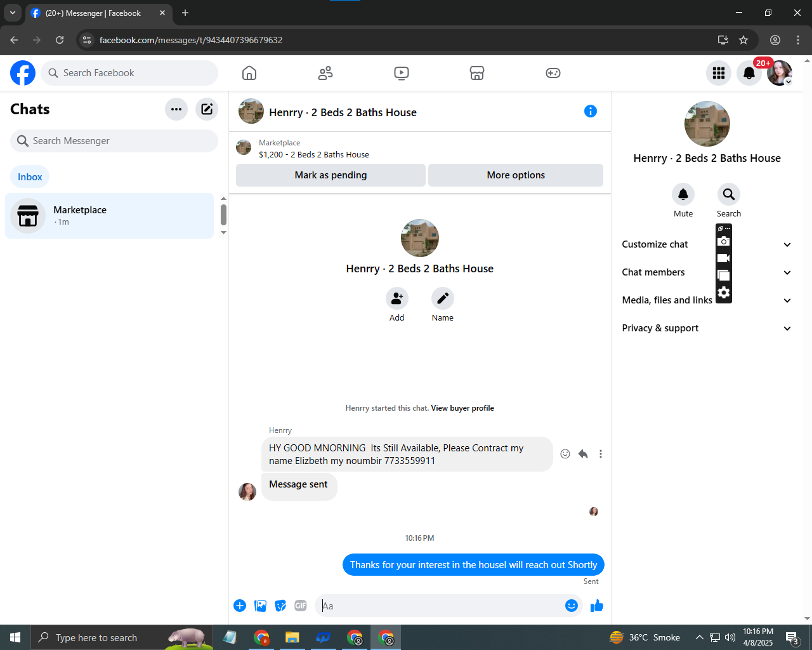812x650 pixels.
Task: Click Windows taskbar search box
Action: click(x=122, y=637)
